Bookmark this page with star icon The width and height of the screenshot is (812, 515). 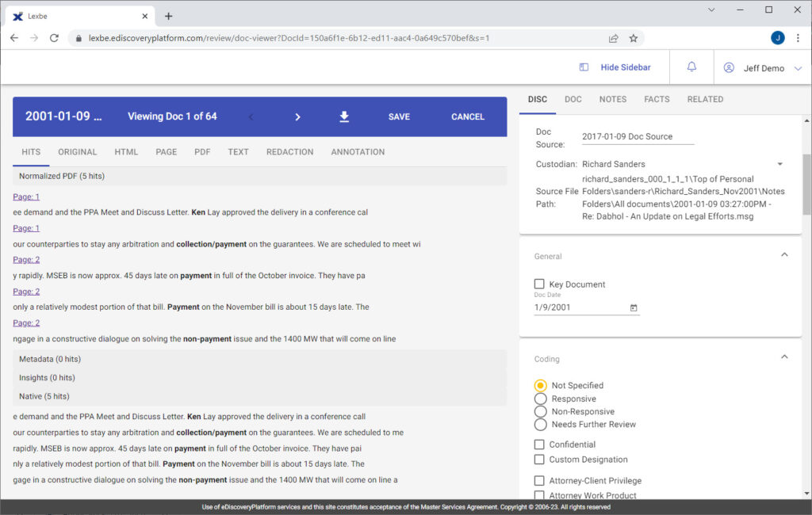point(633,38)
